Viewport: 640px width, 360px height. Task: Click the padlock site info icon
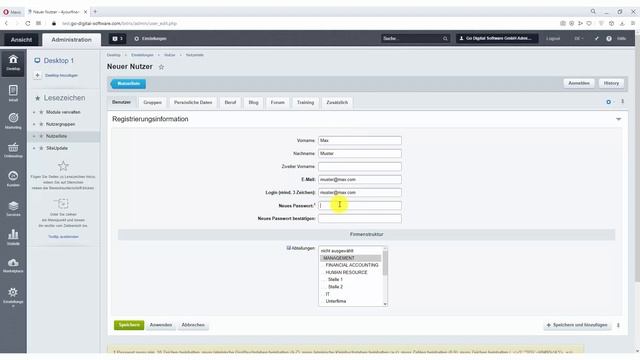click(x=54, y=23)
